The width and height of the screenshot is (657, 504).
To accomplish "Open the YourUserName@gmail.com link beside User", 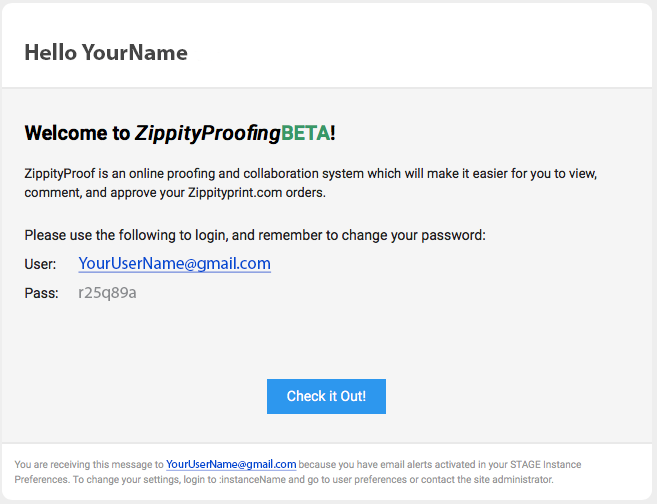I will [x=174, y=264].
